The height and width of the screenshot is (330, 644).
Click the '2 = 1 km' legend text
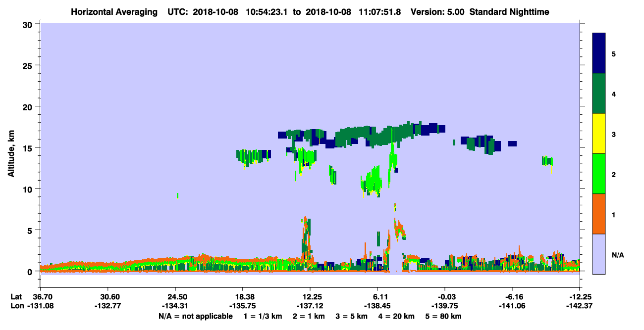pyautogui.click(x=309, y=316)
